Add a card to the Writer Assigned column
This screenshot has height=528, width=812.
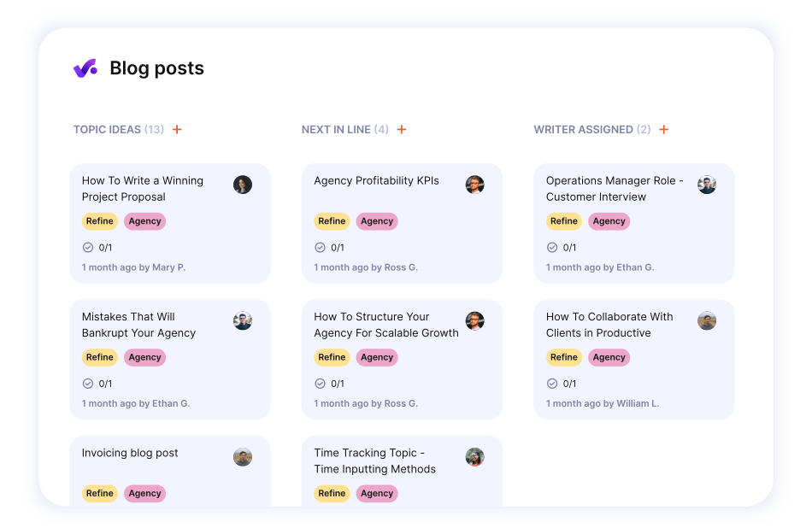point(664,129)
